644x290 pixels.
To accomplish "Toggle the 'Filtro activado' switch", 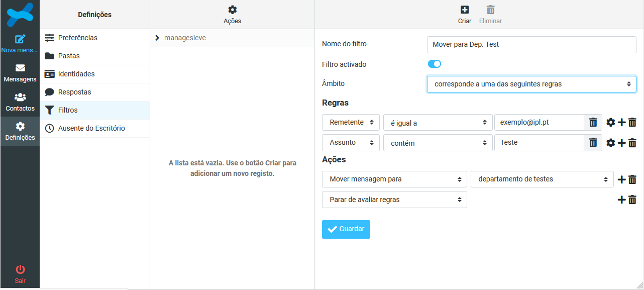I will 434,64.
